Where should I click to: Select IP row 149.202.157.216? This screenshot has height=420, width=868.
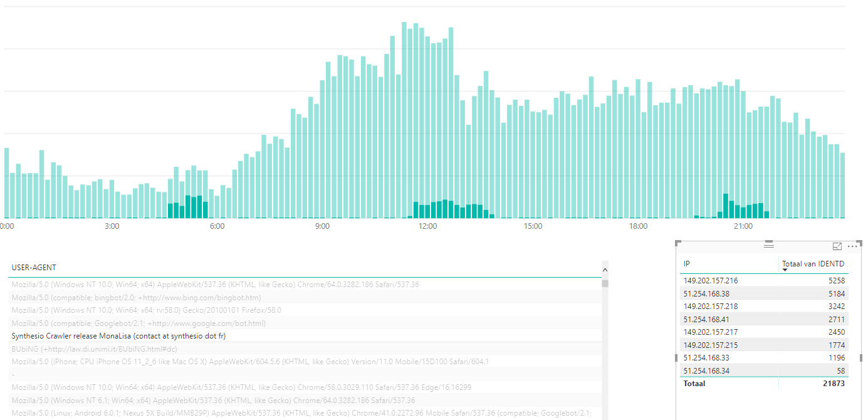click(711, 281)
